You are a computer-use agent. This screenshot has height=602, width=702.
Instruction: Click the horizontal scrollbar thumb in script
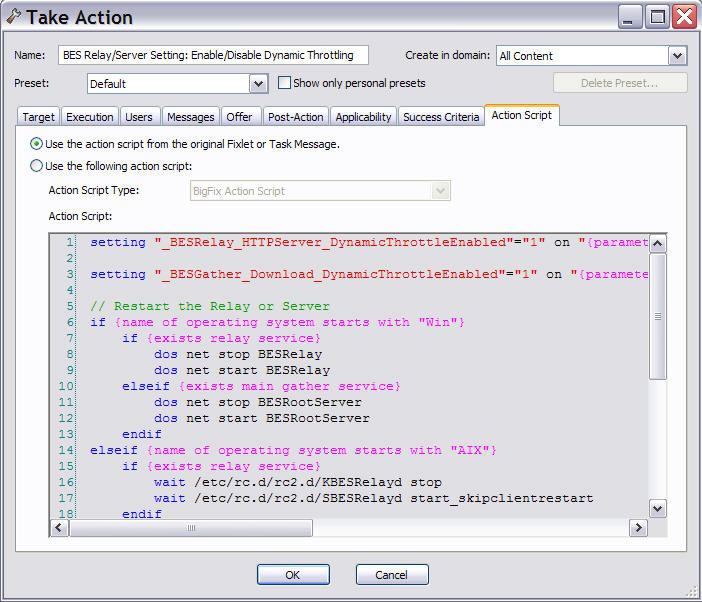(191, 528)
